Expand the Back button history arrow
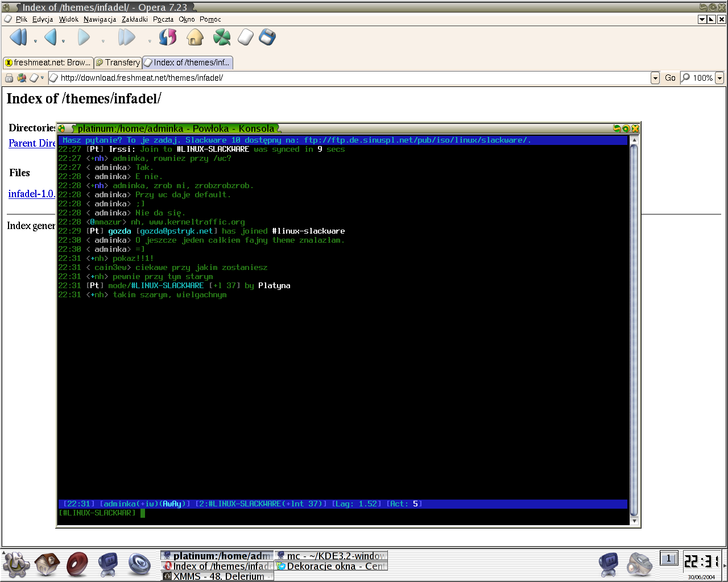Viewport: 728px width, 582px height. coord(63,41)
